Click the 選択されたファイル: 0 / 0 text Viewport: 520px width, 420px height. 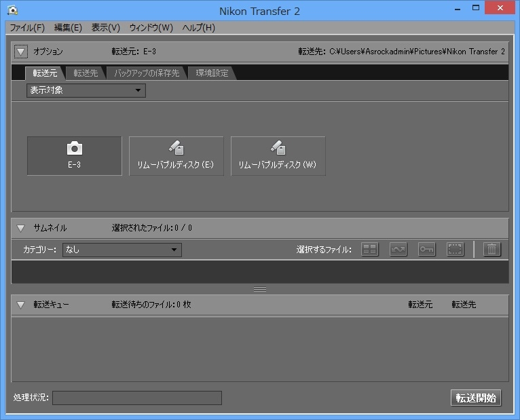151,228
